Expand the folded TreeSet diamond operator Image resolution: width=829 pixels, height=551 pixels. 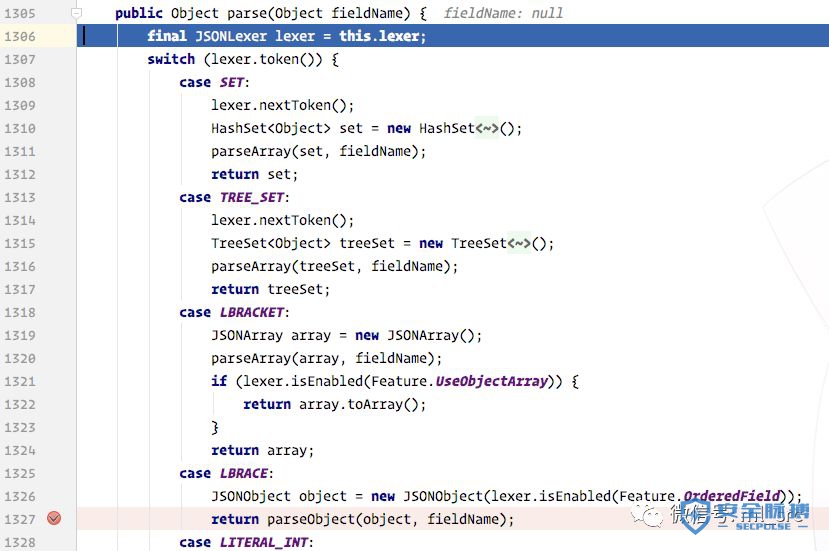pos(519,243)
